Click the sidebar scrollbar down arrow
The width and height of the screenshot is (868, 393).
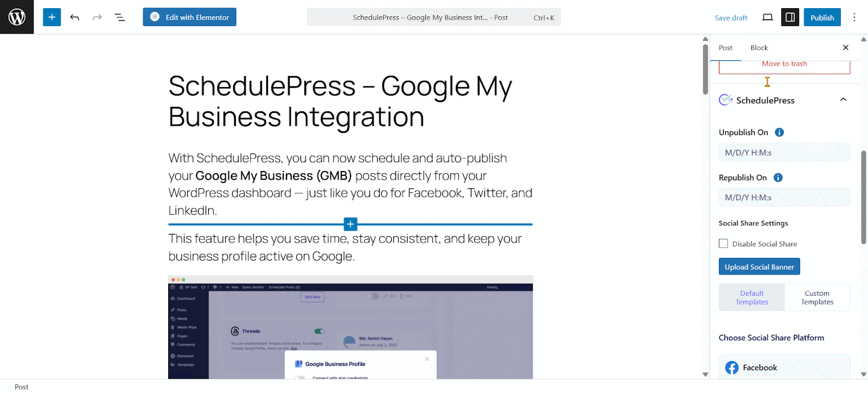coord(864,374)
